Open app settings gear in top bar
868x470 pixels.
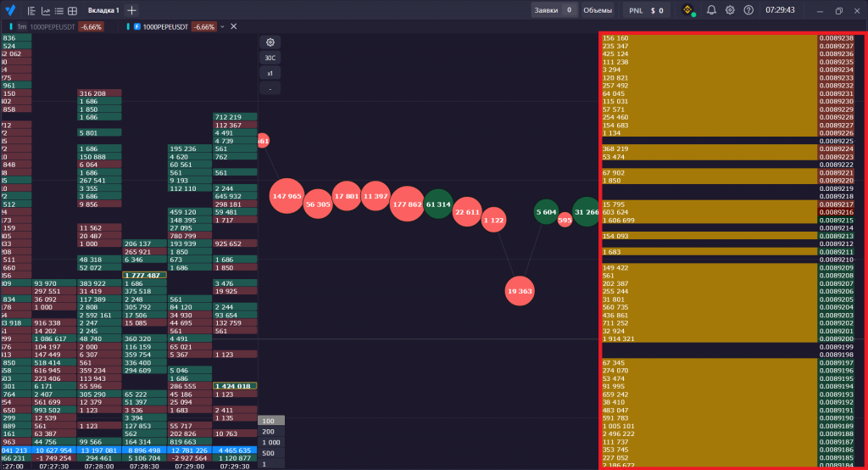730,10
